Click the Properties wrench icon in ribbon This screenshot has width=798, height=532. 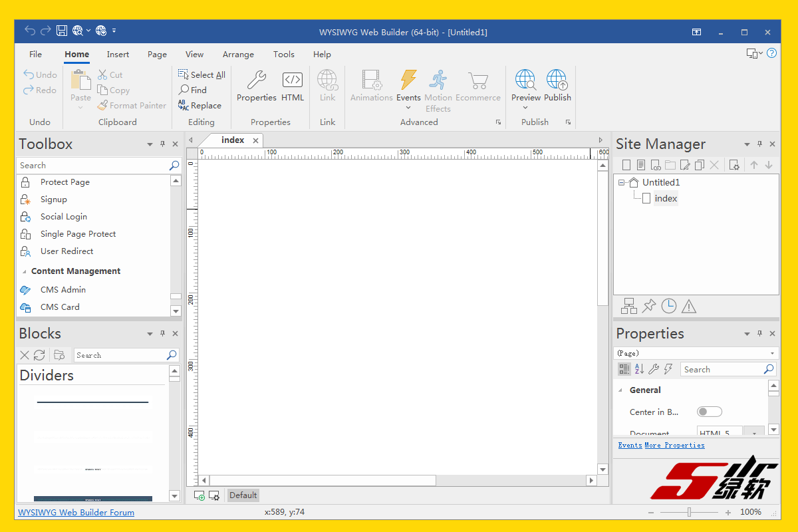click(256, 81)
